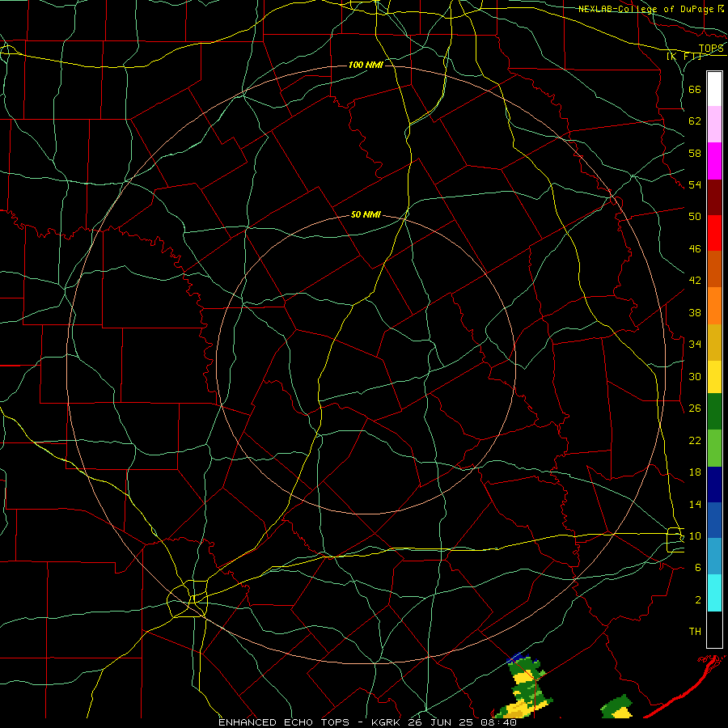Screen dimensions: 728x728
Task: Click the light pink legend swatch
Action: [x=714, y=125]
